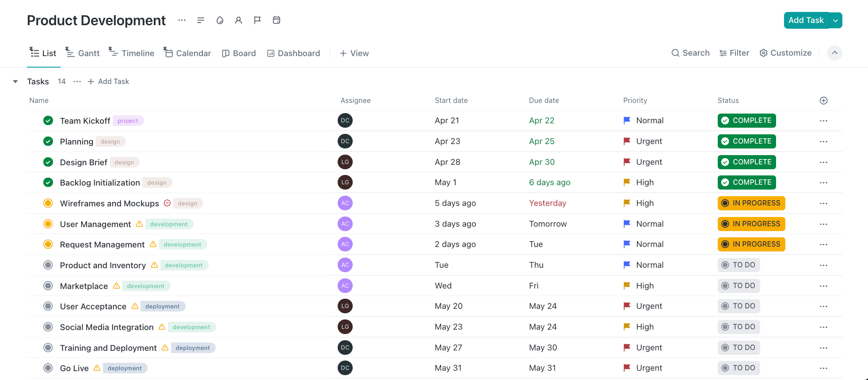Switch to the Calendar view tab
The image size is (868, 380).
point(187,53)
